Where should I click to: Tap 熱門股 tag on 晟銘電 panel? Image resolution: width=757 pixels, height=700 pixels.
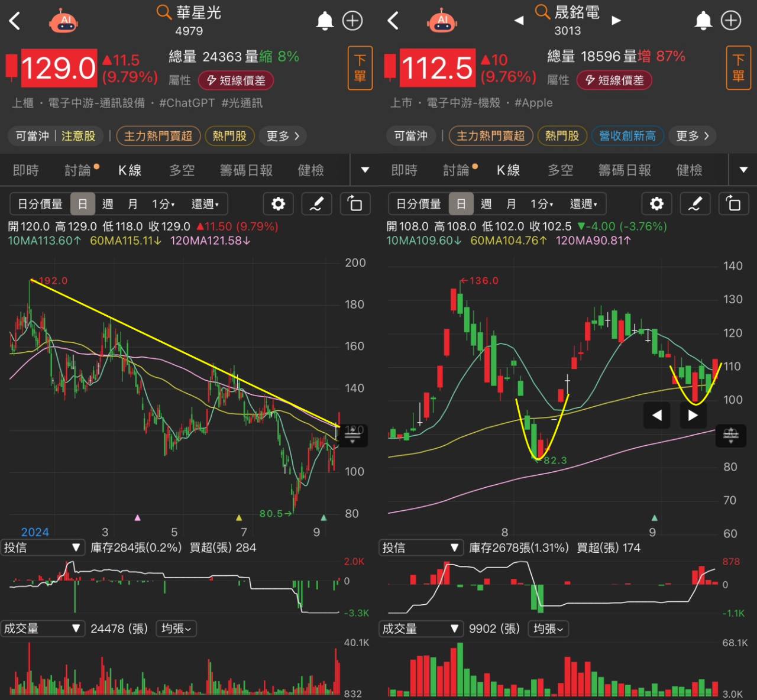click(x=562, y=136)
